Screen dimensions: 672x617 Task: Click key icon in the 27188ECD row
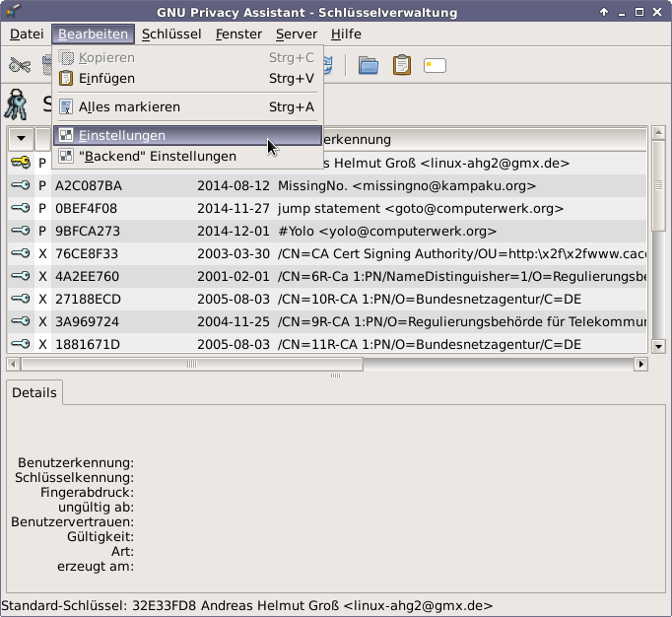21,299
